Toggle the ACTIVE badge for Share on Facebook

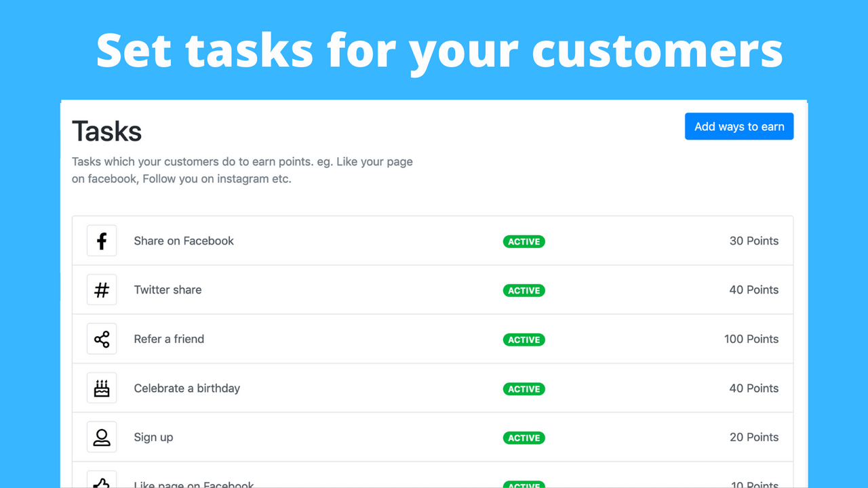coord(524,241)
